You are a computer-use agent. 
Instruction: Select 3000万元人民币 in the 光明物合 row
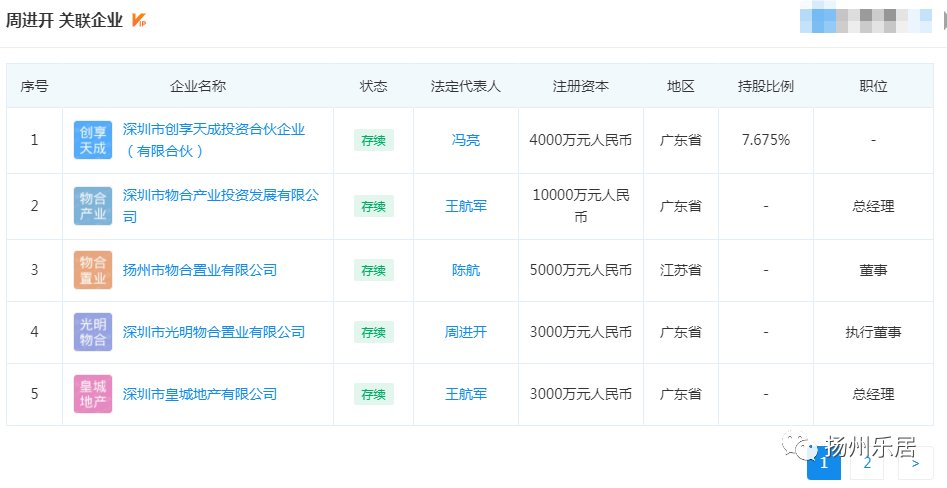(580, 332)
